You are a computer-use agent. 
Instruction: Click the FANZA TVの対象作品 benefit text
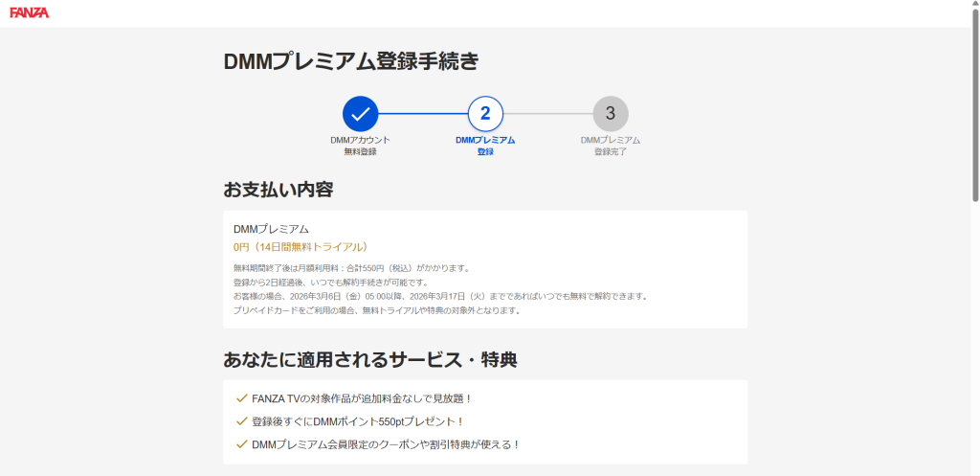[362, 397]
